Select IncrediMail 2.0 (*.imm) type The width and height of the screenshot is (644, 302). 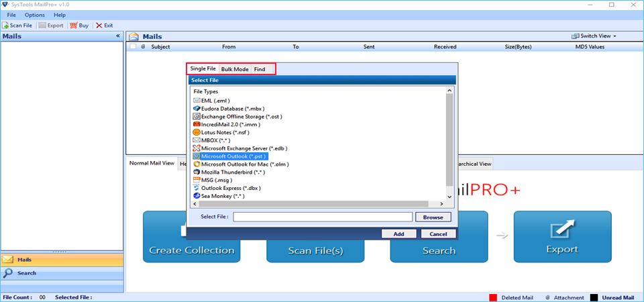[226, 125]
